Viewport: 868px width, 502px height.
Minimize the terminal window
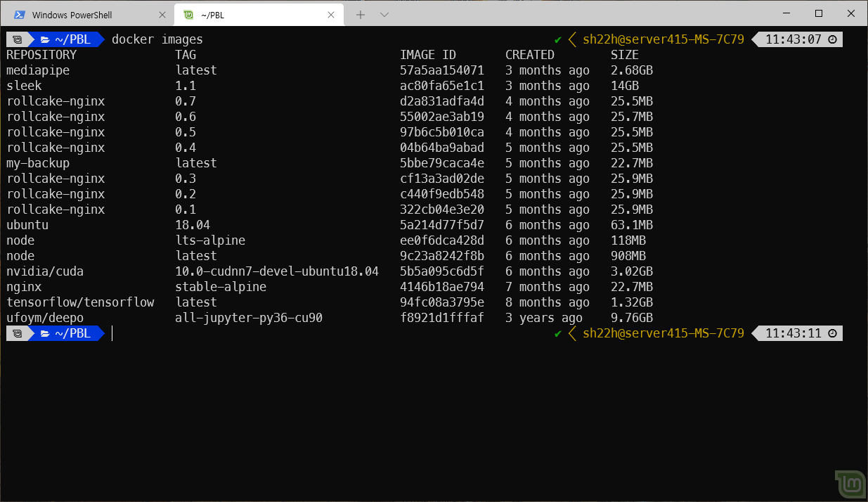point(786,13)
